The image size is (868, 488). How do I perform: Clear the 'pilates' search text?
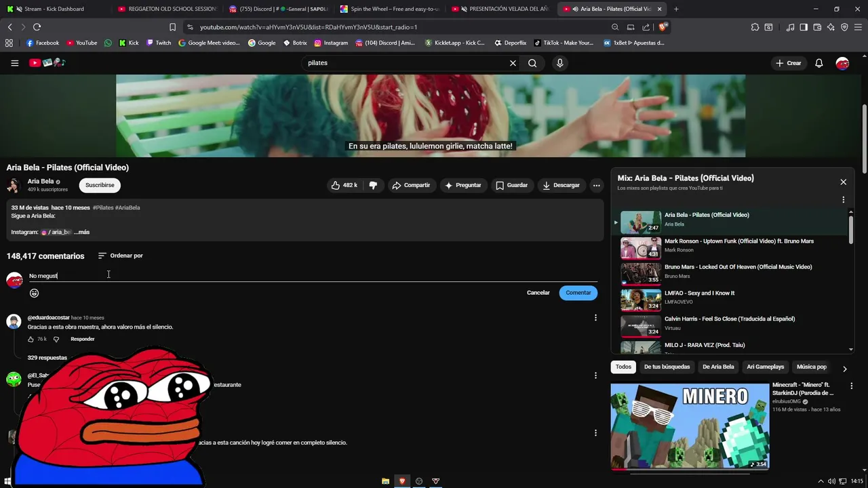tap(513, 63)
